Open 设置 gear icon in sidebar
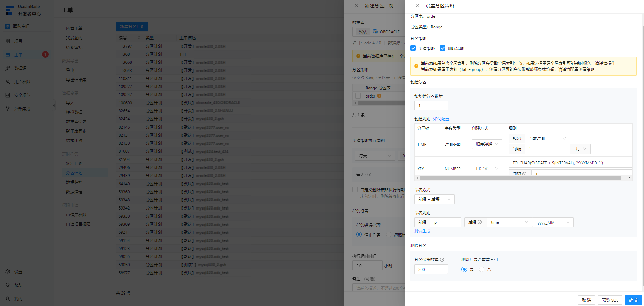This screenshot has width=644, height=306. 8,272
